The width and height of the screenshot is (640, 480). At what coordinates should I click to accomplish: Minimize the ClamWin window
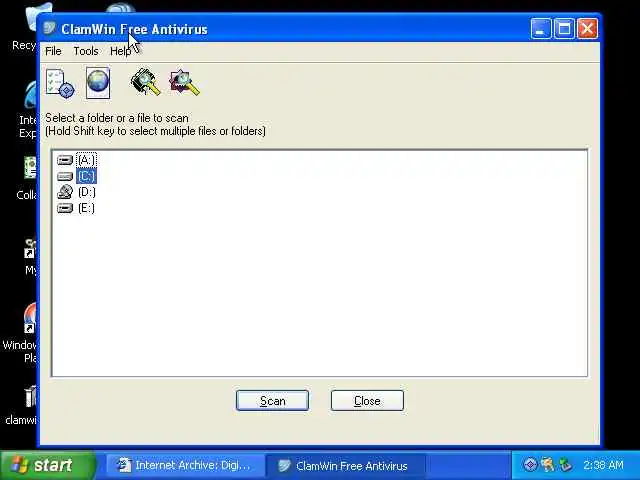(540, 29)
